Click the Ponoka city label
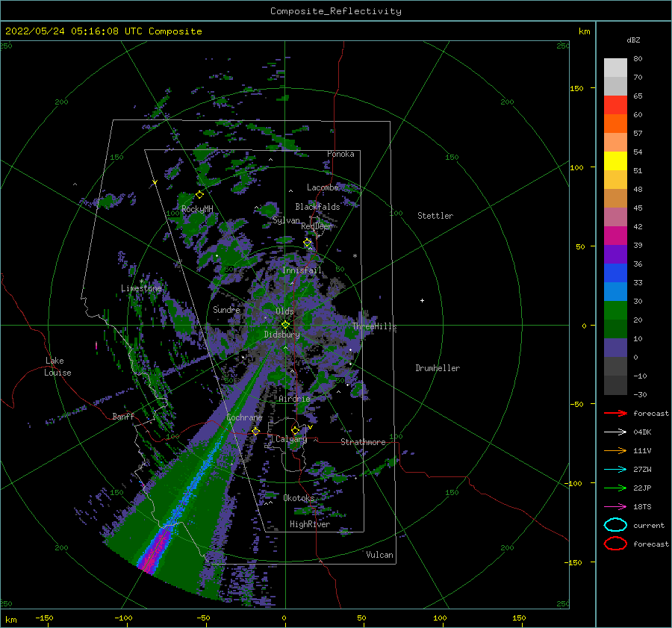672x628 pixels. click(x=340, y=154)
